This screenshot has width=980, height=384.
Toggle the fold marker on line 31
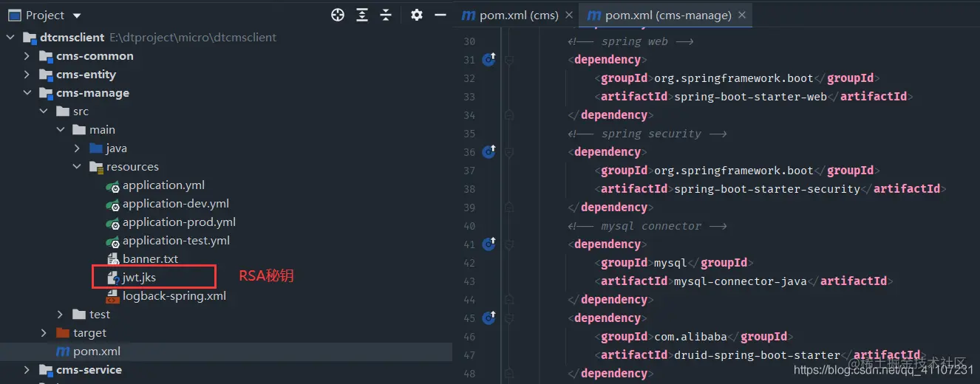click(508, 60)
